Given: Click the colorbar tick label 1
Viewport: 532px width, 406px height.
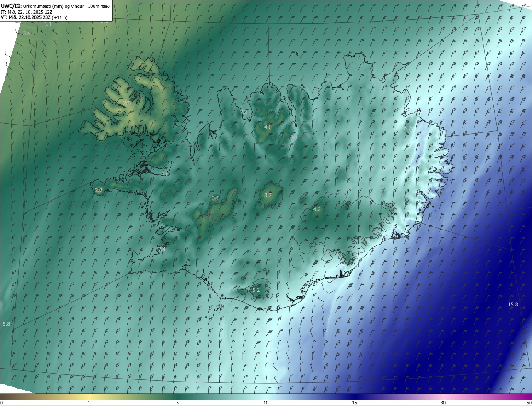Looking at the screenshot, I should click(89, 403).
